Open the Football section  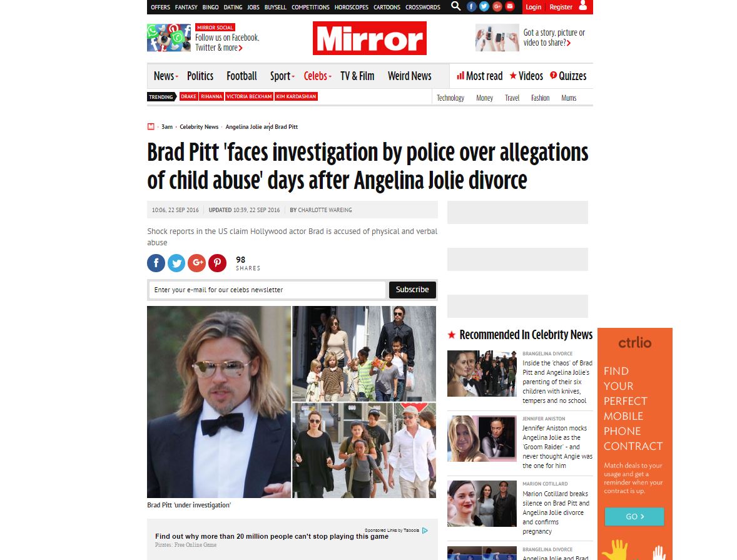[x=241, y=76]
